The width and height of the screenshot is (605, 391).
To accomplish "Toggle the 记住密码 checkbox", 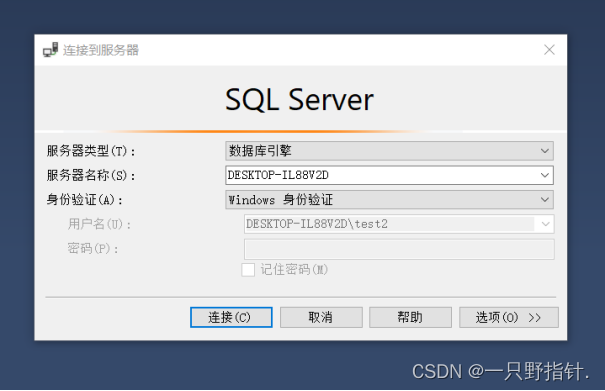I will click(248, 269).
